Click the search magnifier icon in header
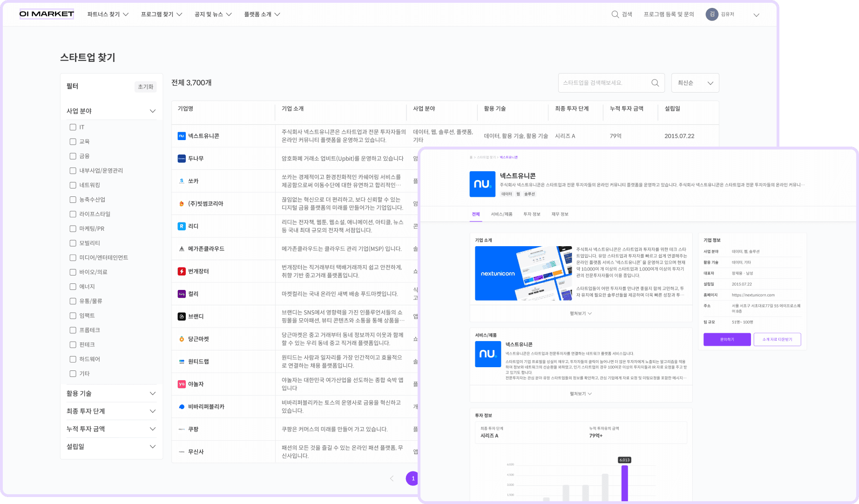This screenshot has width=859, height=504. 615,14
